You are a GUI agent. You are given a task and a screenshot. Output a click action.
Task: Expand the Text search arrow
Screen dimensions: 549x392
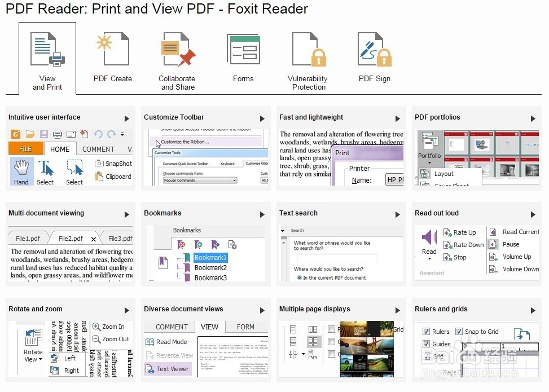pyautogui.click(x=398, y=214)
